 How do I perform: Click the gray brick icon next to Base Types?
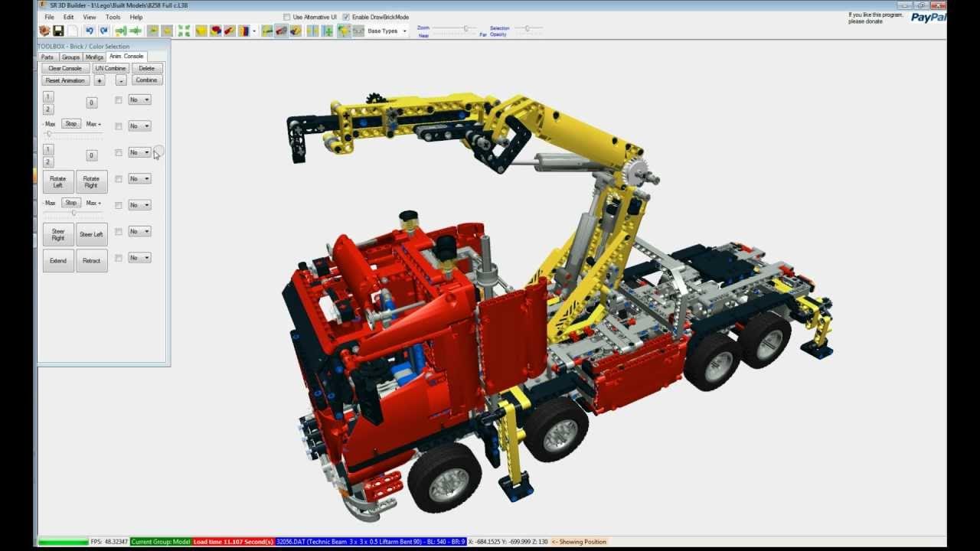[x=358, y=31]
